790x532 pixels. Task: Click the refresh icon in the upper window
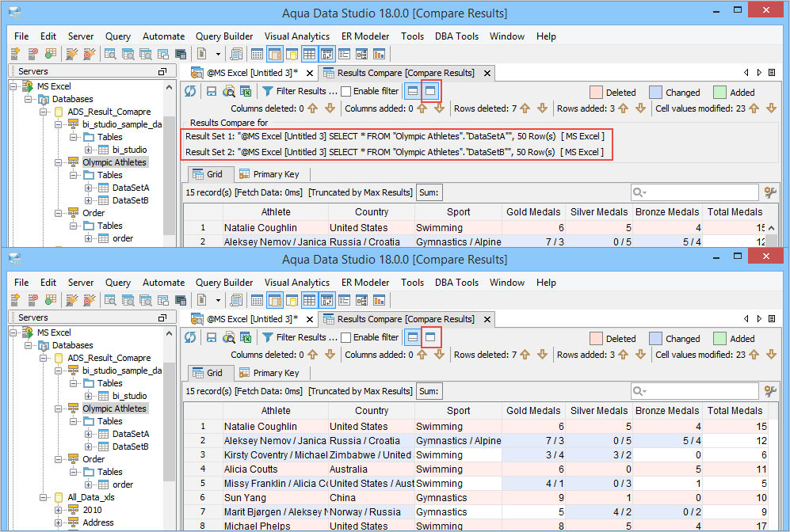point(190,92)
